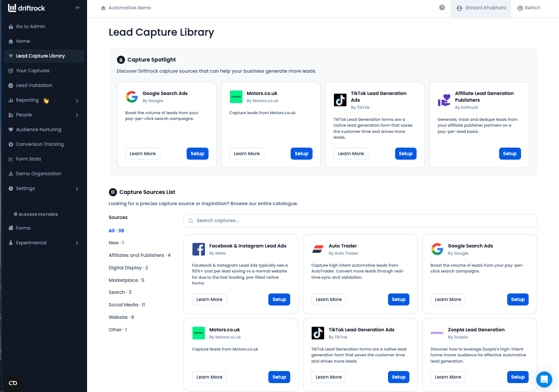Click the driftrock logo
Viewport: 559px width, 392px height.
point(26,8)
